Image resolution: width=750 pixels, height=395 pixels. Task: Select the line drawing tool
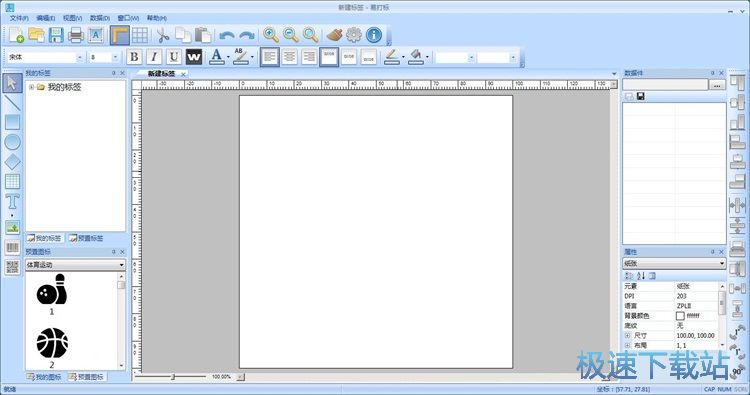pos(12,102)
